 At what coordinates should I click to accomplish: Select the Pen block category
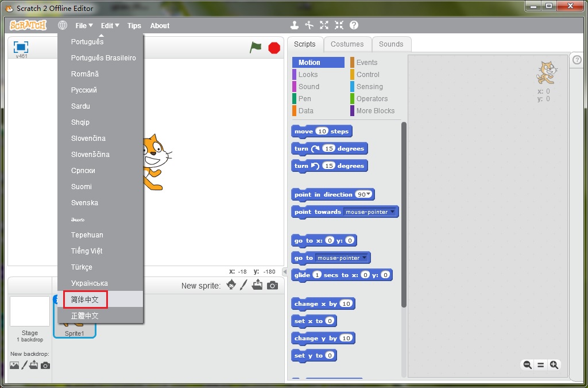pos(318,99)
